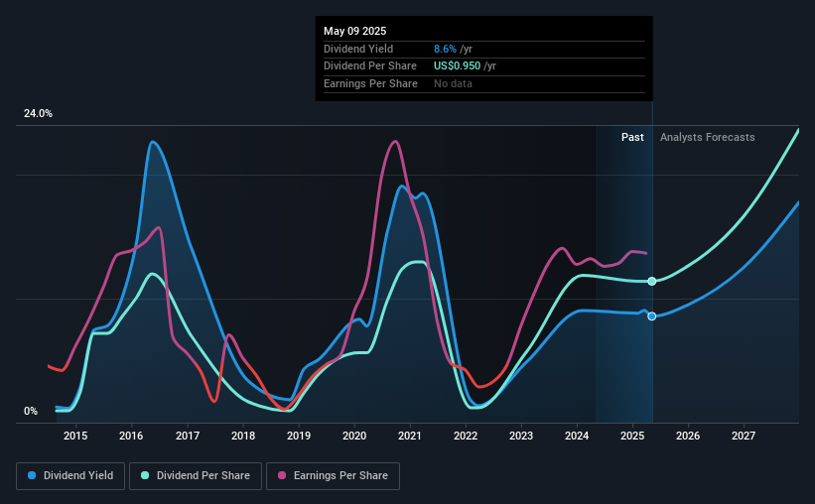The width and height of the screenshot is (815, 504).
Task: Click the No data earnings value
Action: [x=454, y=83]
